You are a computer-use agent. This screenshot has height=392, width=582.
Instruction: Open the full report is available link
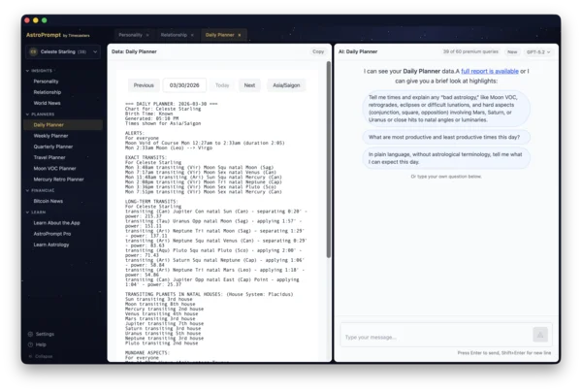point(490,71)
